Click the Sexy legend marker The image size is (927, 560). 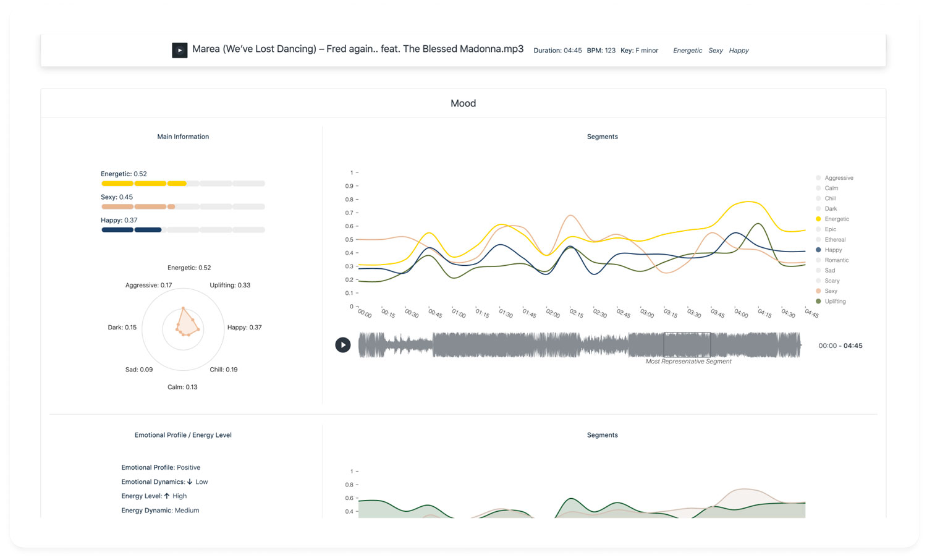[818, 291]
